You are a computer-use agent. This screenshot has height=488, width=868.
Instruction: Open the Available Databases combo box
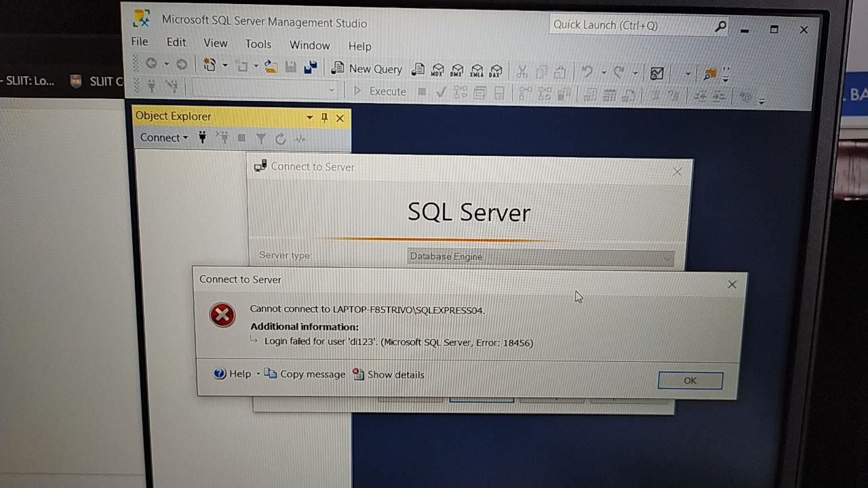coord(264,89)
